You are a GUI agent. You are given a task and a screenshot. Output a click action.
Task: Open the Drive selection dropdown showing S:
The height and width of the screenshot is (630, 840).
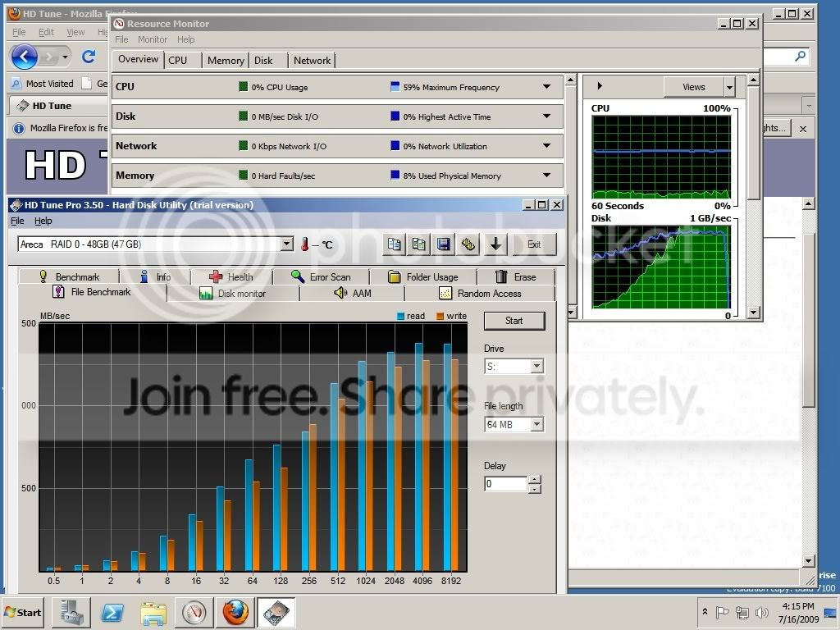(535, 366)
